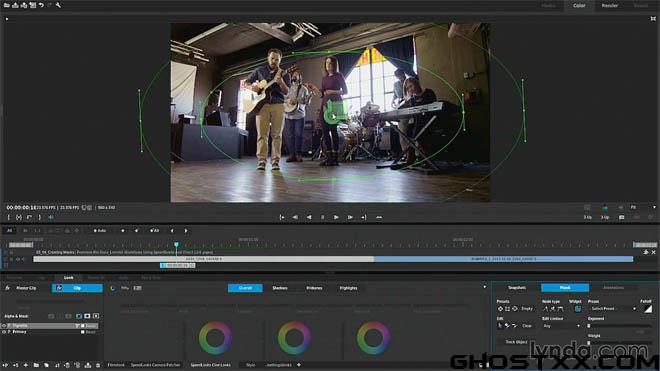Delete layer with trash icon
The image size is (660, 371).
tap(98, 365)
